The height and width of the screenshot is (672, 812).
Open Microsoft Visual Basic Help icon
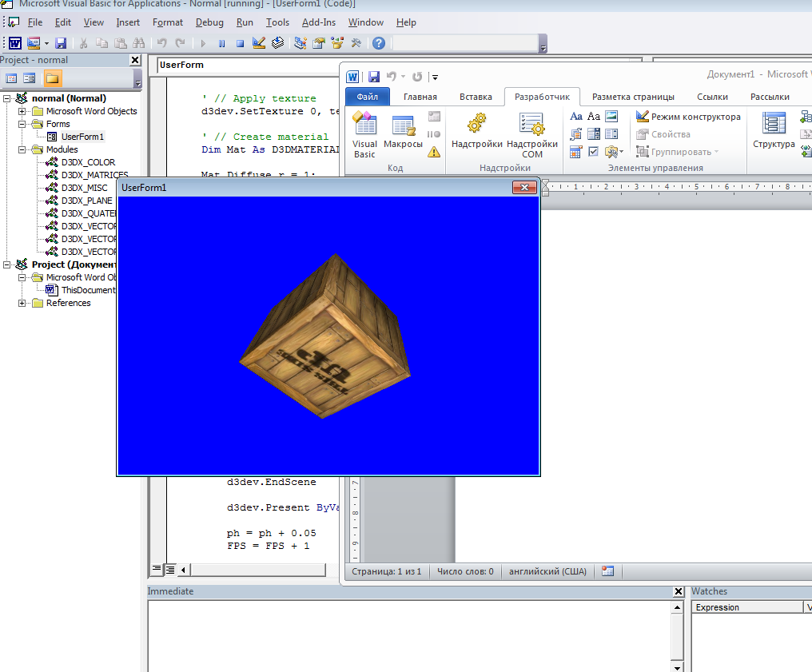pos(379,43)
